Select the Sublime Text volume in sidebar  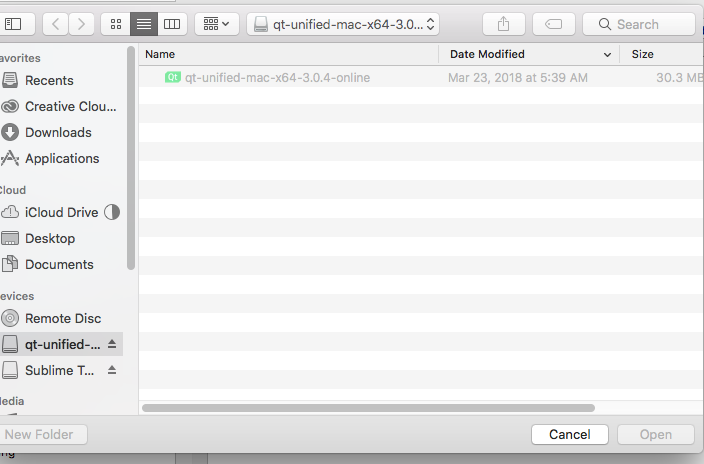click(61, 371)
